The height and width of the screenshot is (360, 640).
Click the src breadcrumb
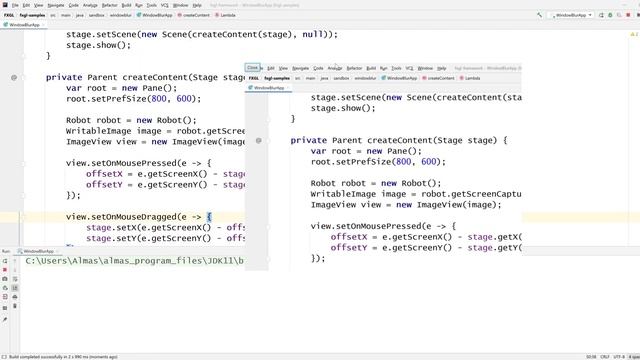tap(53, 15)
